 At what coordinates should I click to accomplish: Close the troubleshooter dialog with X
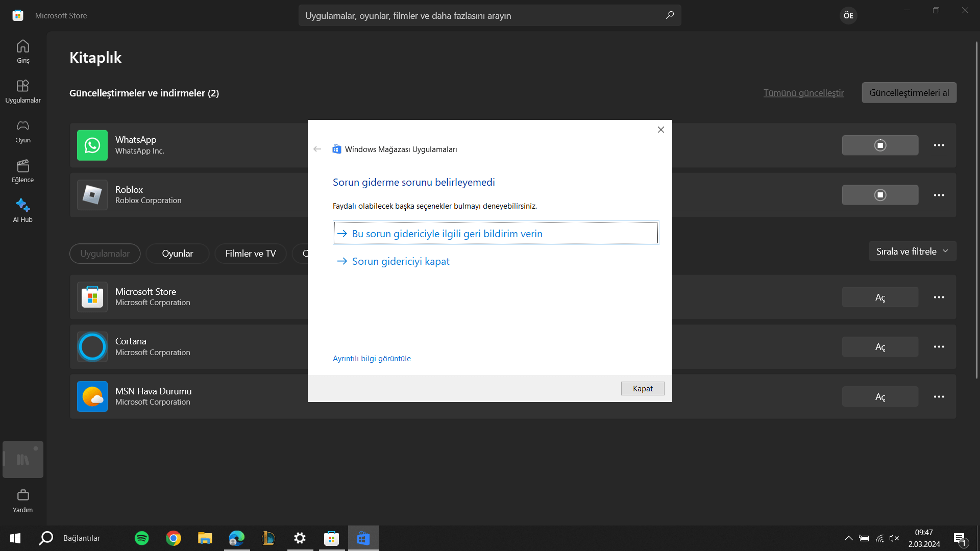pos(661,130)
